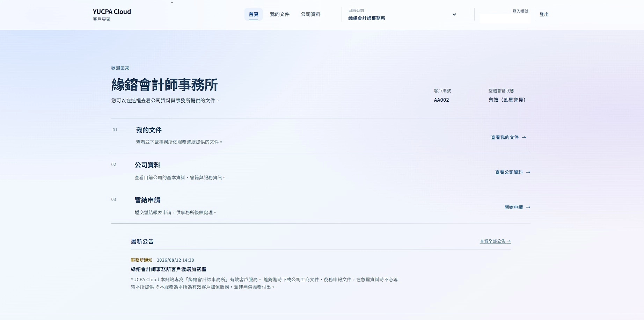Click the step number 01
Viewport: 644px width, 320px height.
pyautogui.click(x=115, y=130)
